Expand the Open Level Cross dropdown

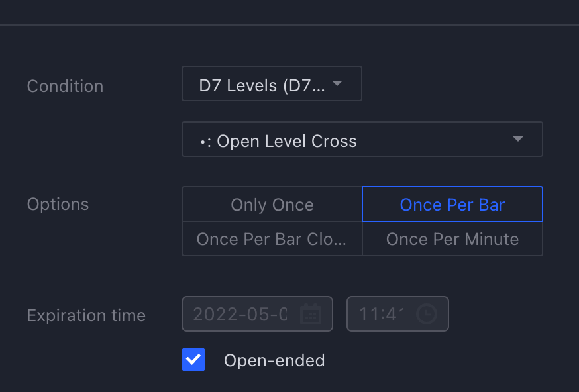click(362, 139)
